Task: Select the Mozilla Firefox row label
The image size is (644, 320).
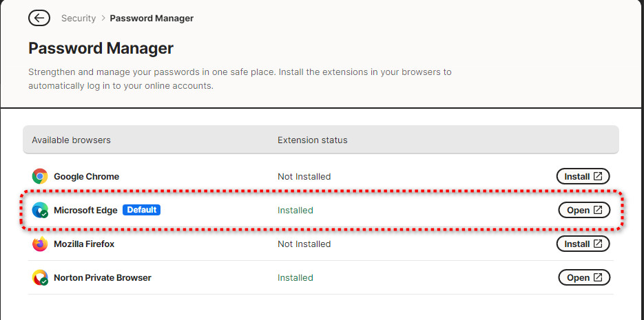Action: [x=84, y=244]
